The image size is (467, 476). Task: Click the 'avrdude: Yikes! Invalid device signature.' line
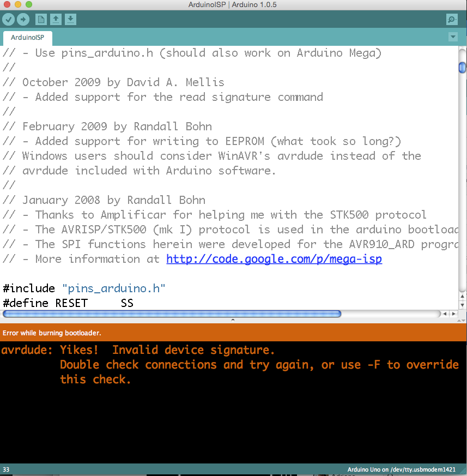(138, 350)
